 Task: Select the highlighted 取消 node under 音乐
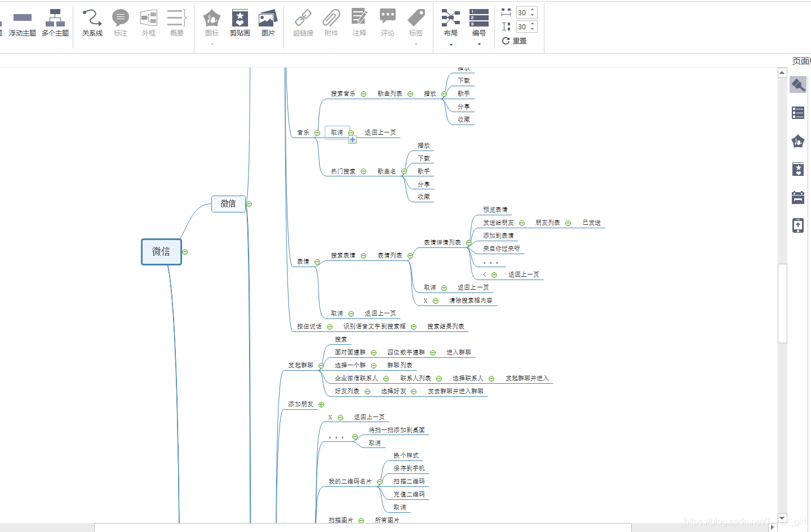pyautogui.click(x=337, y=132)
